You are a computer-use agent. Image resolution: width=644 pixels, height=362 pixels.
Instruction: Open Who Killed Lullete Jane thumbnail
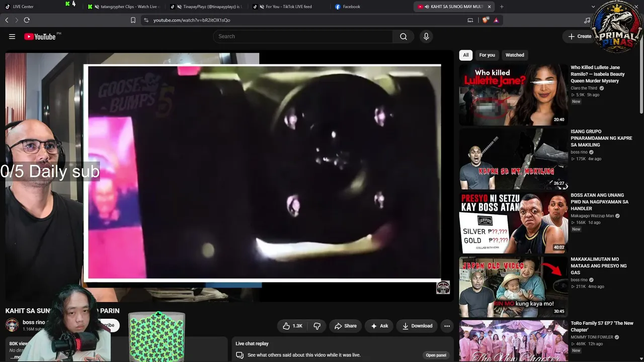coord(513,94)
